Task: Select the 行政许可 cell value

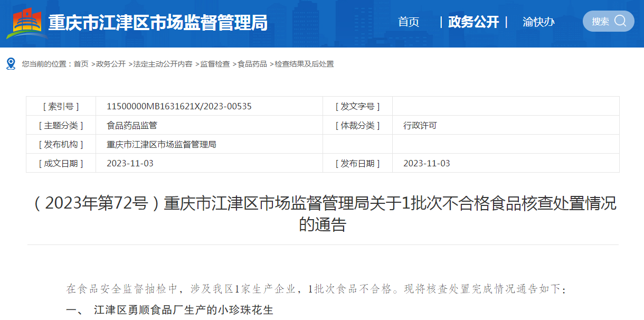Action: pyautogui.click(x=420, y=125)
